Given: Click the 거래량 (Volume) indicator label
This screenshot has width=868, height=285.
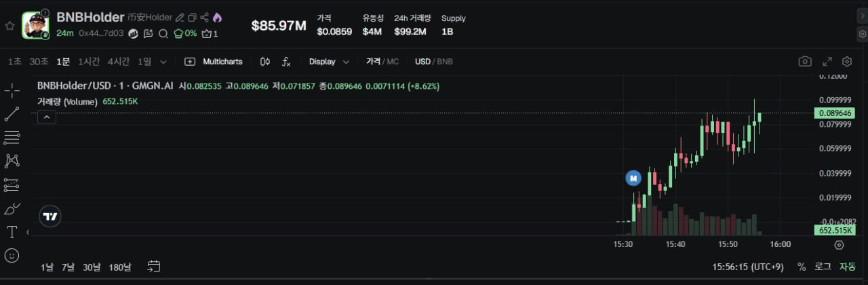Looking at the screenshot, I should tap(68, 101).
